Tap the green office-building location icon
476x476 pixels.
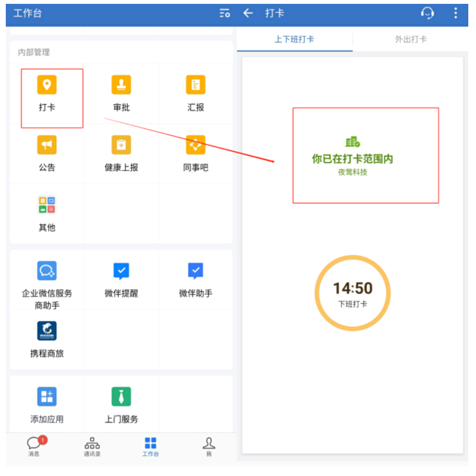[353, 142]
